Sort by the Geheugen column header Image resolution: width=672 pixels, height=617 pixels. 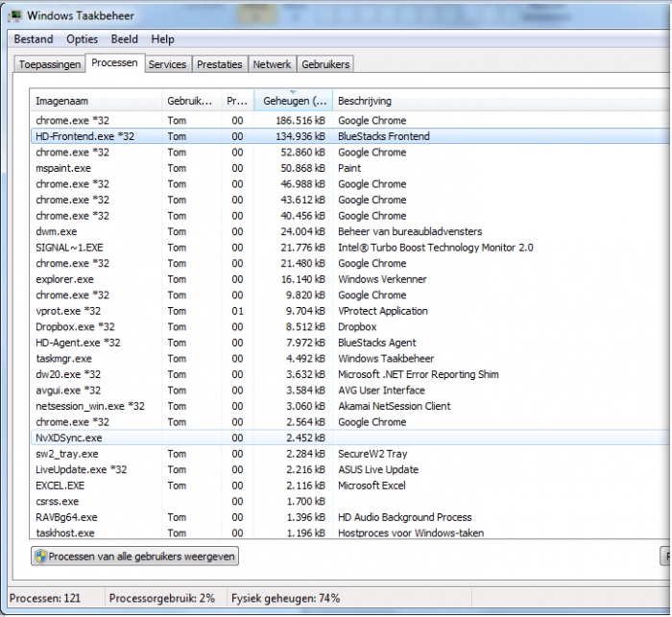pos(294,101)
